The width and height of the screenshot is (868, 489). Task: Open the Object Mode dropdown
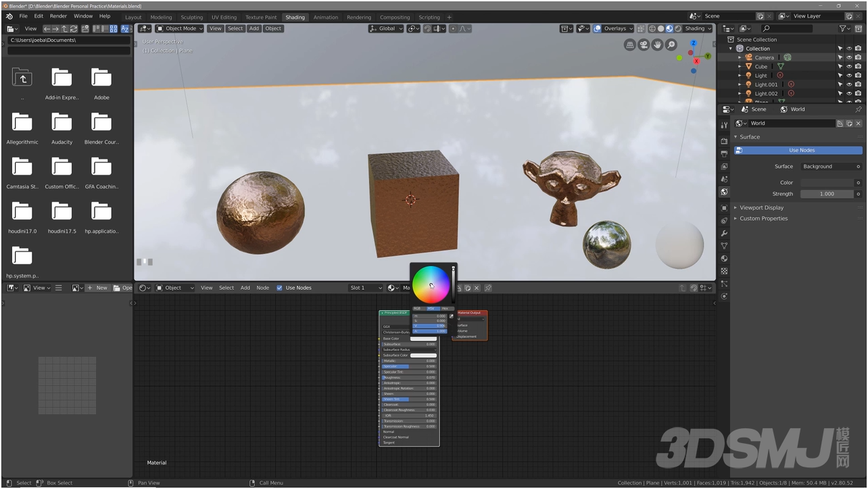tap(179, 28)
